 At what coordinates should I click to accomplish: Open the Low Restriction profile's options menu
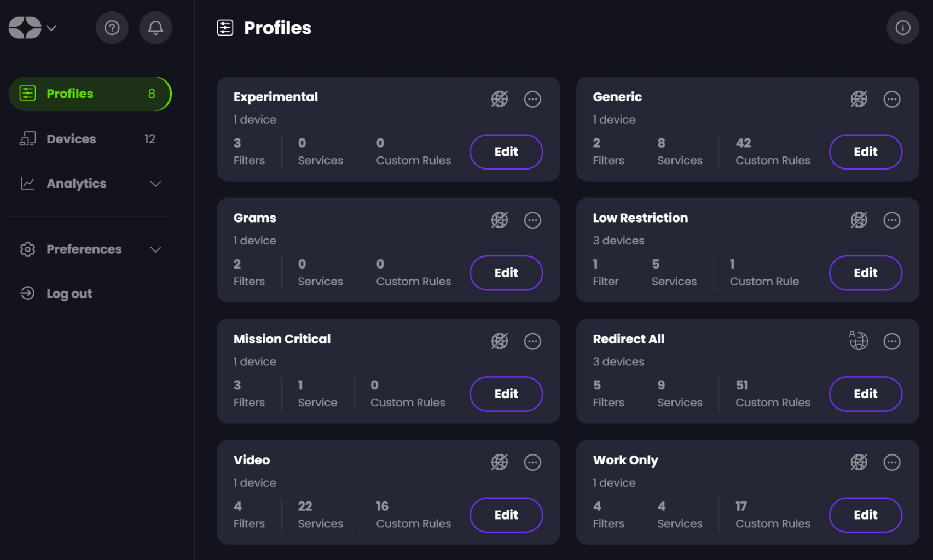tap(891, 220)
